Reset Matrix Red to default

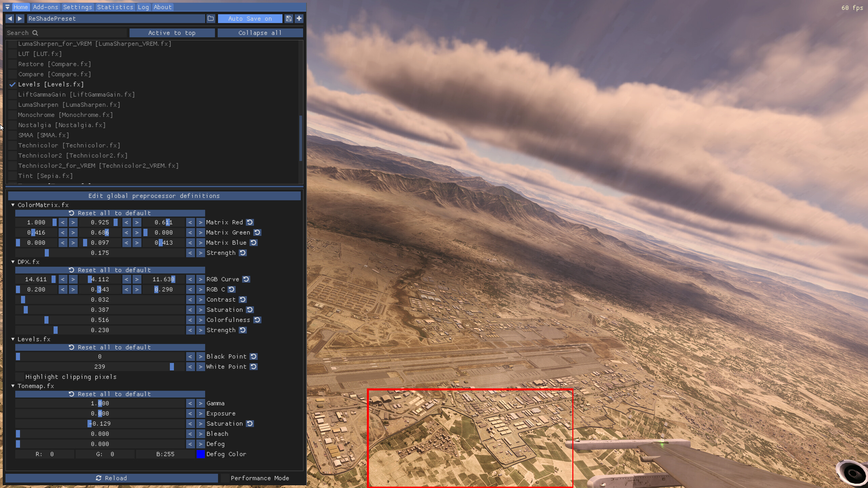[x=250, y=222]
